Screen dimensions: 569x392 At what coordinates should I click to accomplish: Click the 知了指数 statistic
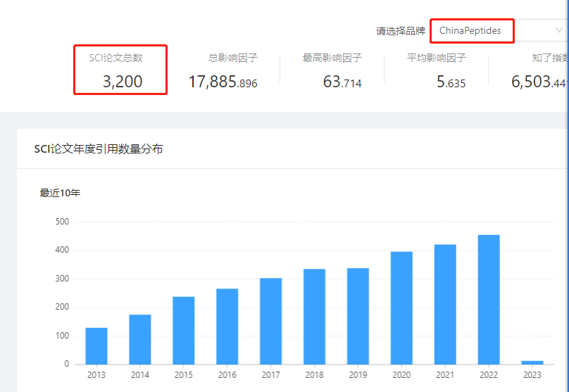(540, 82)
